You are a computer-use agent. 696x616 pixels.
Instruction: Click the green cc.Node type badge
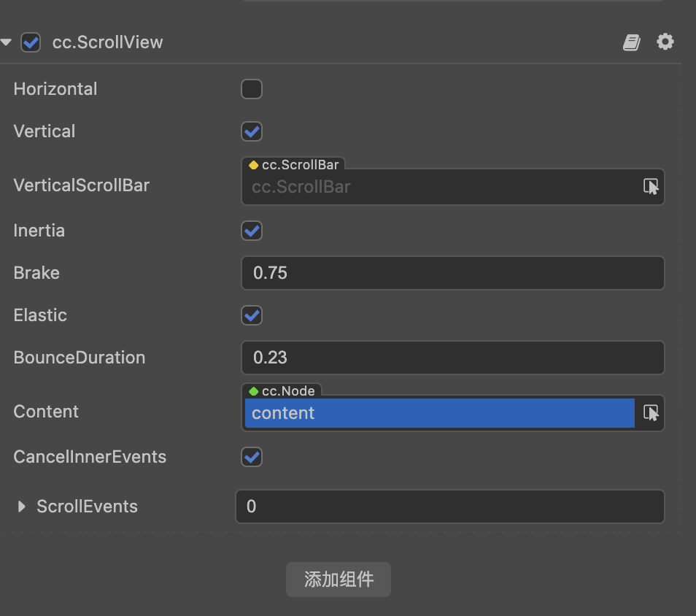(282, 391)
